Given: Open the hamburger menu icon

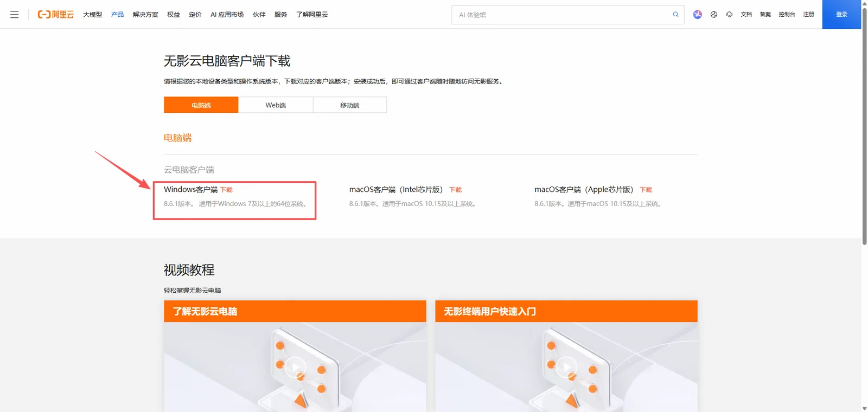Looking at the screenshot, I should click(x=15, y=15).
